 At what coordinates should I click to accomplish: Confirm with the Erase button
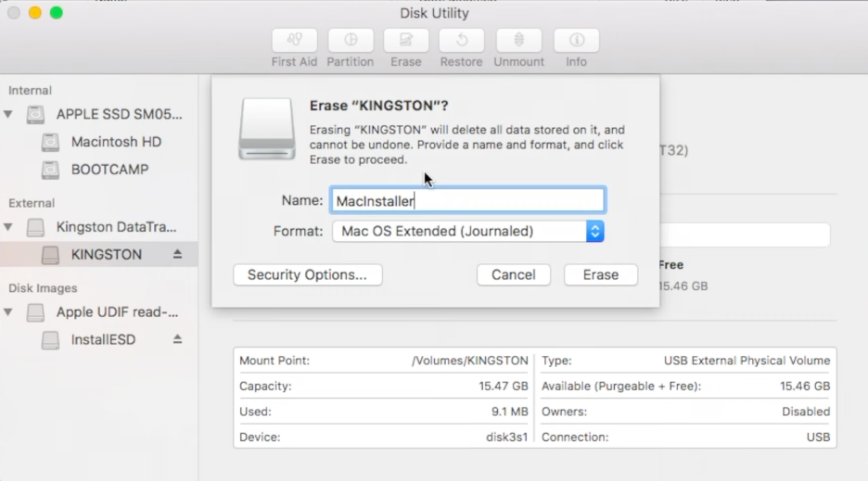tap(601, 275)
